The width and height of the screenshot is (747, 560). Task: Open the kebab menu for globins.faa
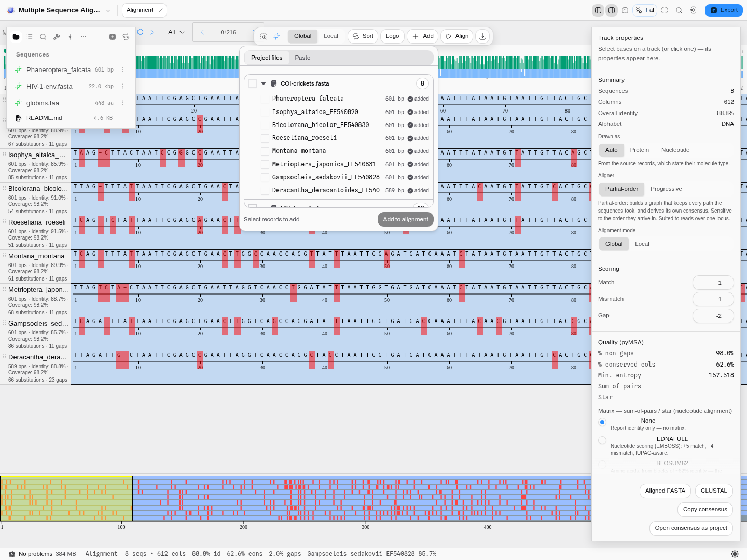(123, 103)
